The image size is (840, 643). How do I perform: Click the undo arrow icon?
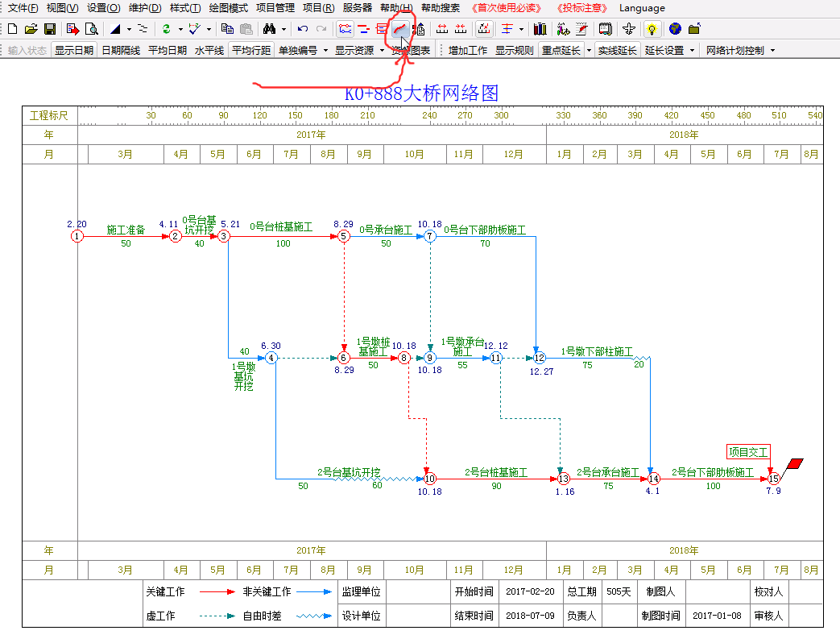tap(303, 29)
